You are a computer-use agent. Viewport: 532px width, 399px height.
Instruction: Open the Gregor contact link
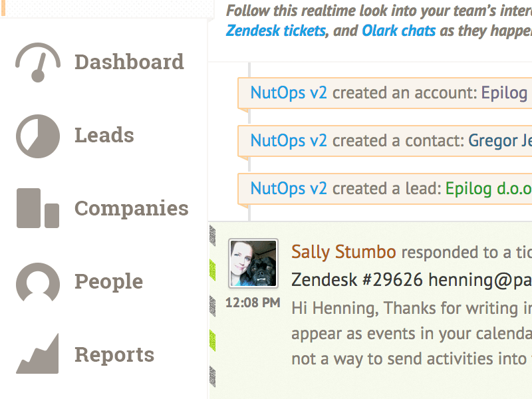[500, 141]
